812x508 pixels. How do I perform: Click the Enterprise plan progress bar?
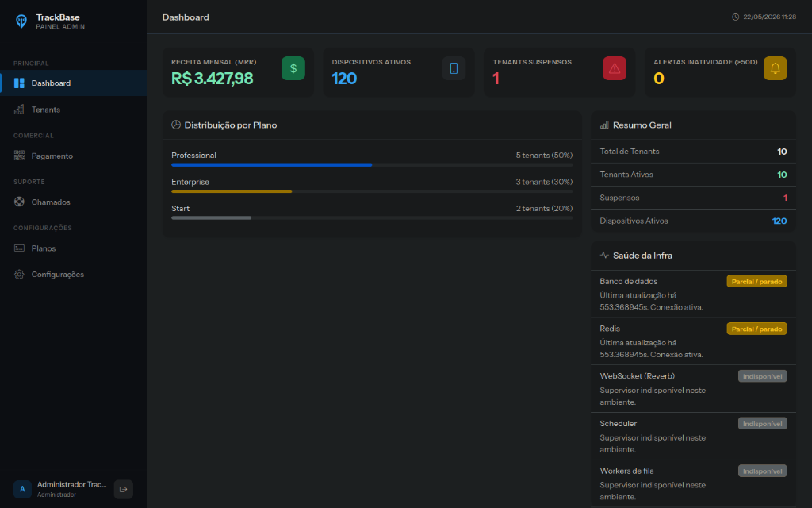[x=372, y=191]
